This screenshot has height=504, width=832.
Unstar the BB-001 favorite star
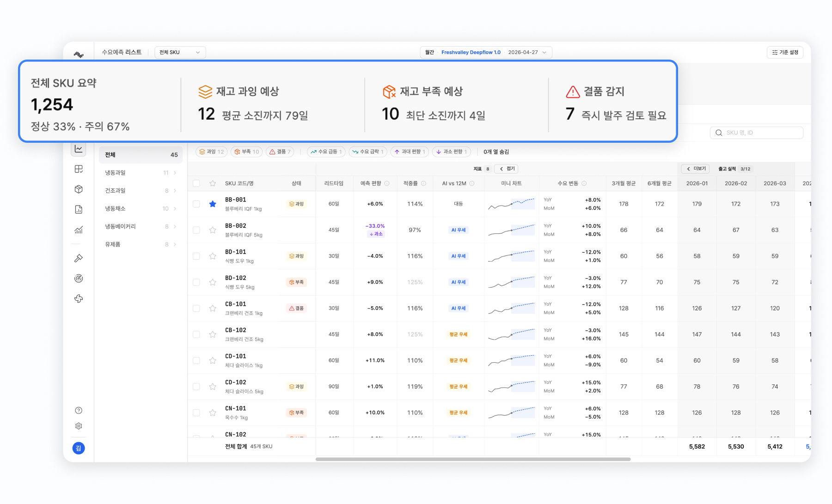click(x=213, y=204)
